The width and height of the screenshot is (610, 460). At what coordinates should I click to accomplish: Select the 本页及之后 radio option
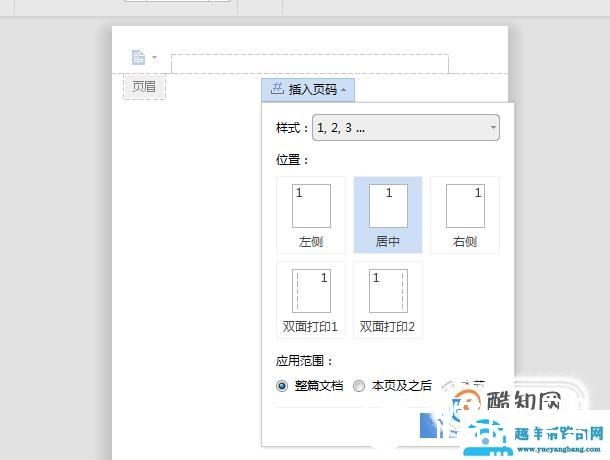pos(359,386)
